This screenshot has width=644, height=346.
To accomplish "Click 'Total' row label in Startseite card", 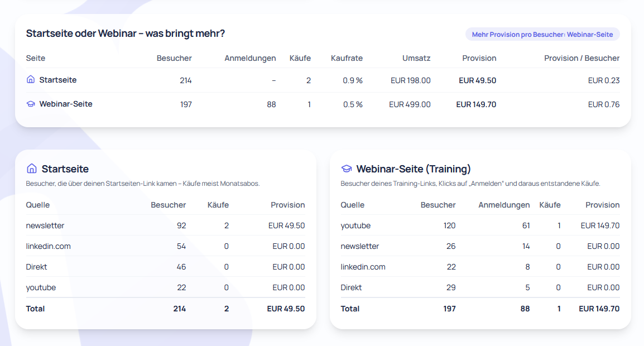I will coord(35,309).
